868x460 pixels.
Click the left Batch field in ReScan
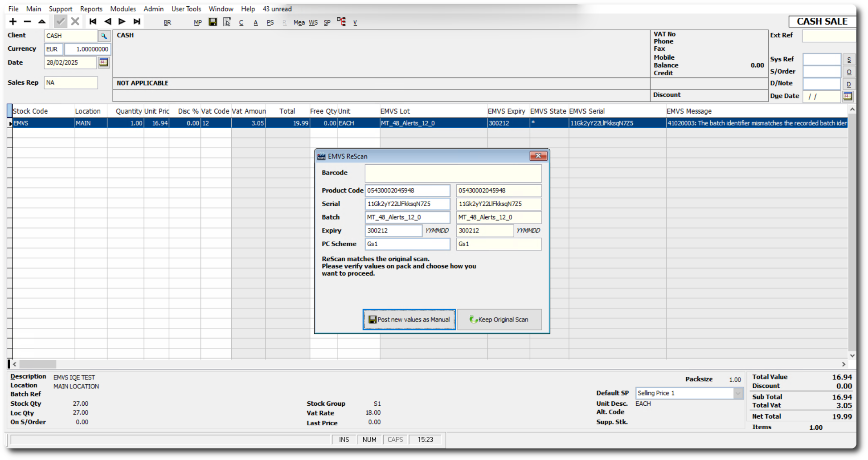(x=407, y=217)
